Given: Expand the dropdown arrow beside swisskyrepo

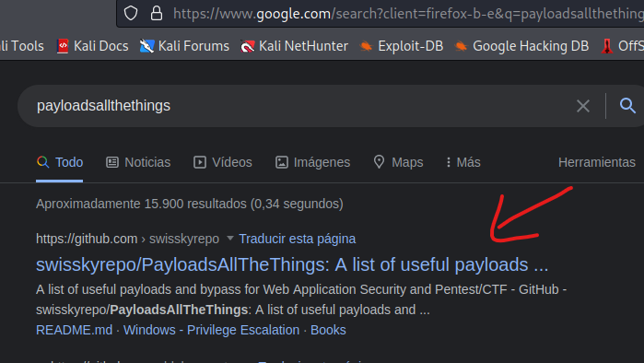Looking at the screenshot, I should (x=230, y=238).
